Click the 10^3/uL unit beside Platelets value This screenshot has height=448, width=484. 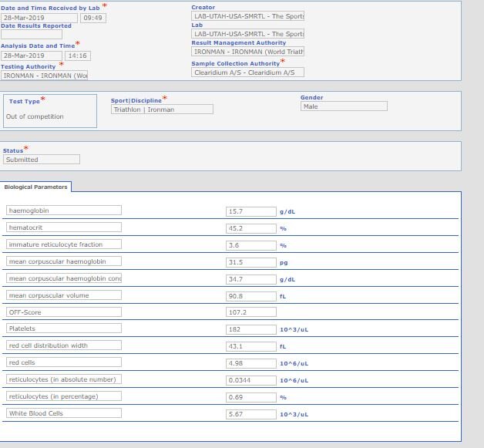(294, 330)
